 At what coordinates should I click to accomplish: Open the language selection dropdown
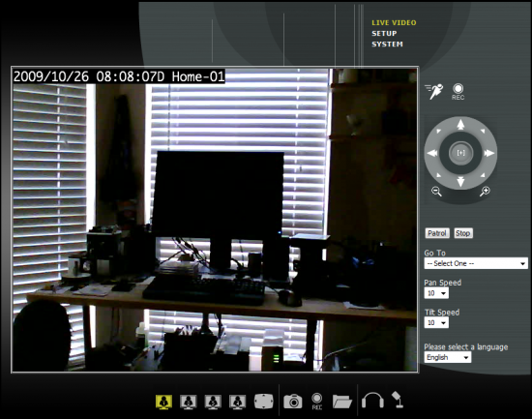click(x=448, y=357)
